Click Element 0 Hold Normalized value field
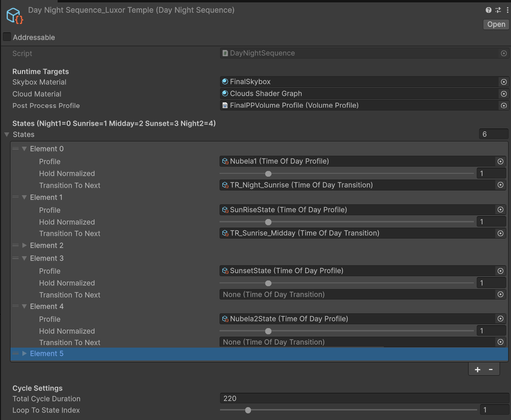Screen dimensions: 511x420 [x=491, y=173]
